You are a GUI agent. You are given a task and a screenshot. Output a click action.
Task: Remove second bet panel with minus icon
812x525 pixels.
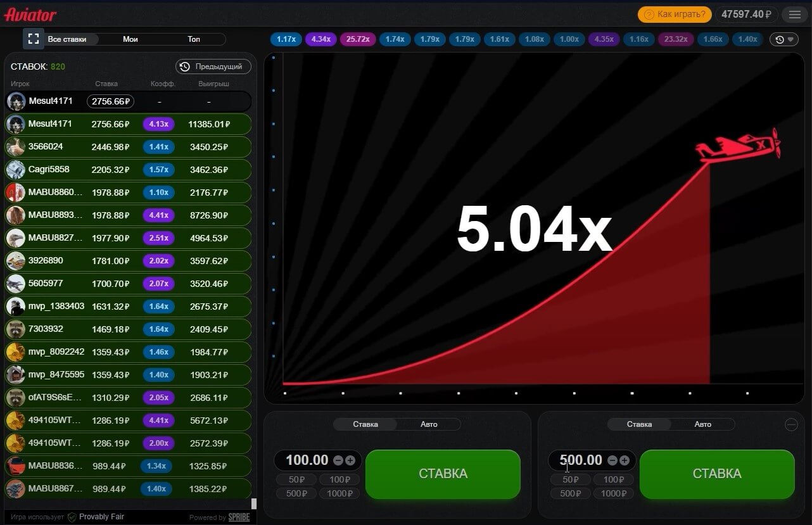tap(791, 425)
